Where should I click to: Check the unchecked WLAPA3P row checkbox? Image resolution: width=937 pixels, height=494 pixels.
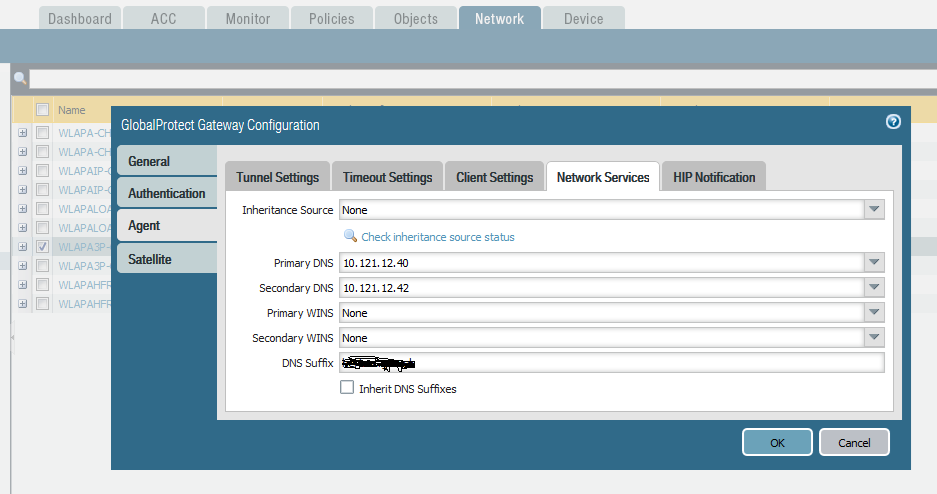point(42,265)
